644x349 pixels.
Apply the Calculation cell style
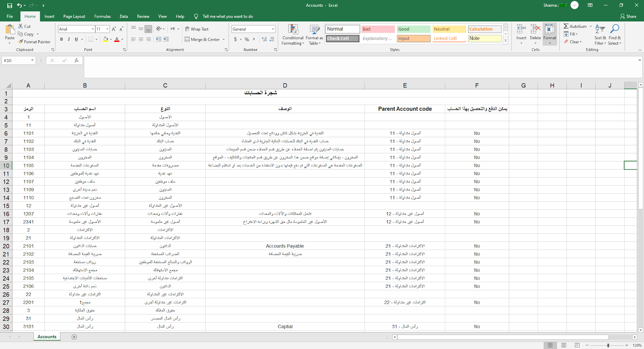coord(485,29)
